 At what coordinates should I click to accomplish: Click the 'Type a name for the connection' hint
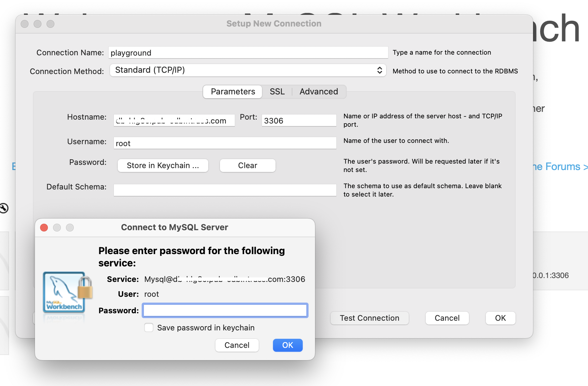[442, 52]
